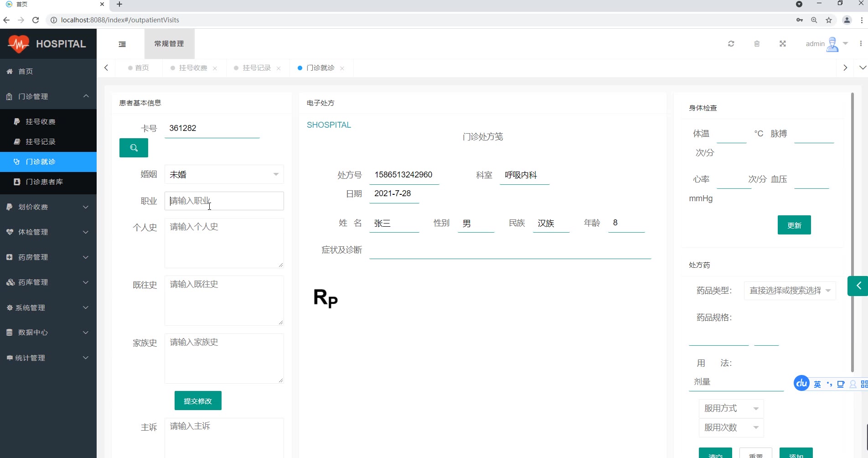Enter fullscreen using the expand icon

[782, 44]
